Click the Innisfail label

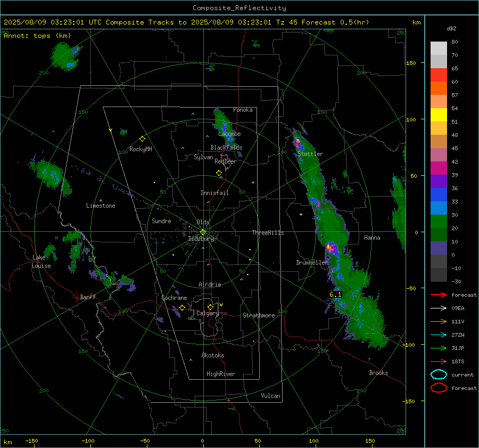click(x=214, y=193)
